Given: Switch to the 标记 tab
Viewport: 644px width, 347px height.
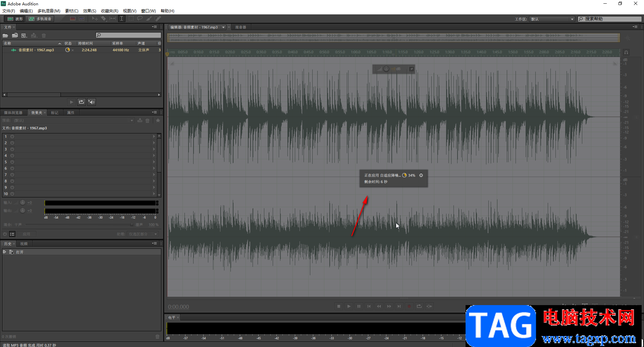Looking at the screenshot, I should 55,113.
